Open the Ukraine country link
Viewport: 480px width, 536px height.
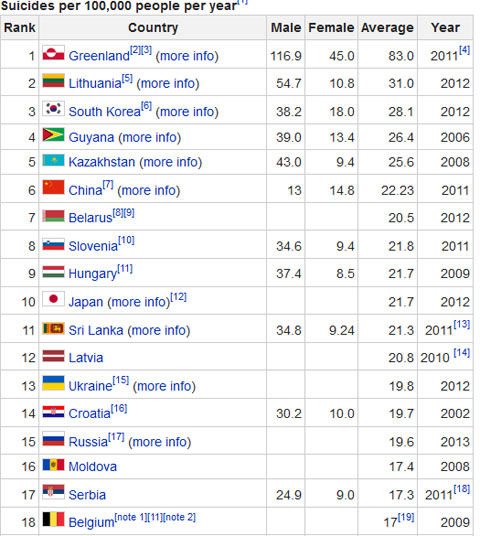pos(90,386)
